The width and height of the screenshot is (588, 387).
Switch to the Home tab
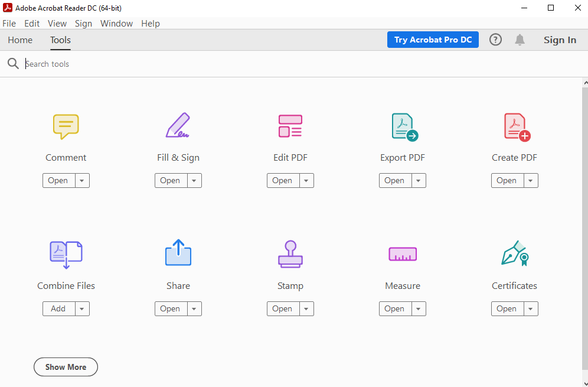[20, 40]
